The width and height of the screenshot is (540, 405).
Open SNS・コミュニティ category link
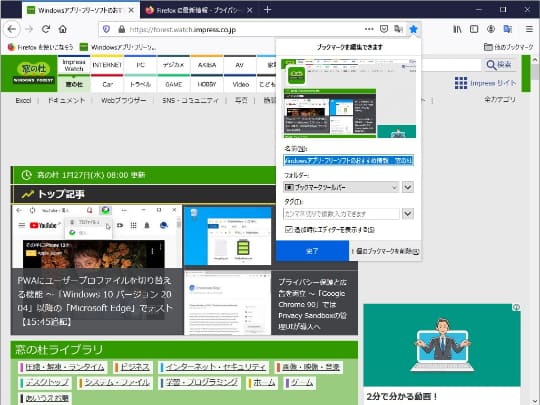(190, 101)
